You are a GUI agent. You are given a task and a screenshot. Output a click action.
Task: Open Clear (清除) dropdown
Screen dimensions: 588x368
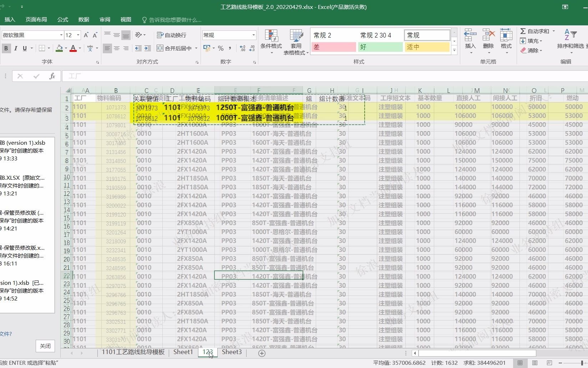click(531, 50)
